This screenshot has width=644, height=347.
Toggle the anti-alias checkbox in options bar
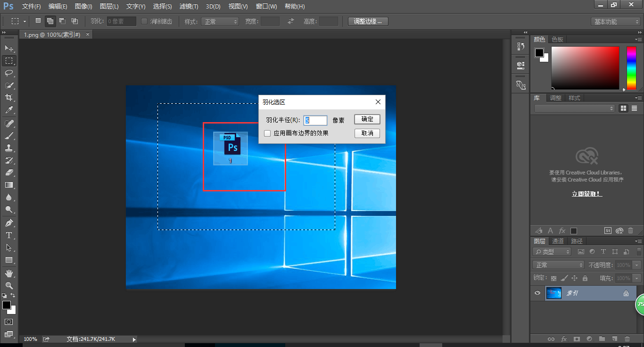pos(144,21)
